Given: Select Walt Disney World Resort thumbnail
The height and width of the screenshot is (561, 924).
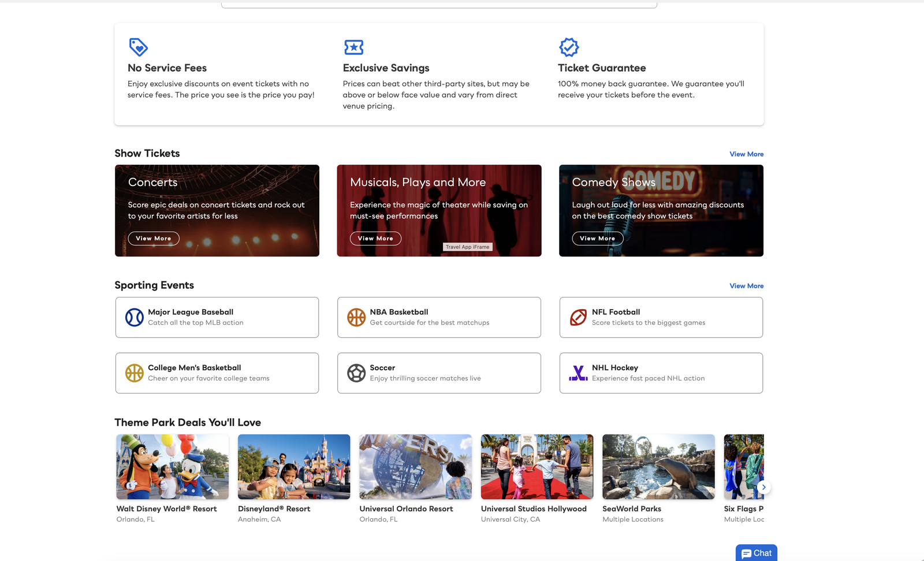Looking at the screenshot, I should pyautogui.click(x=173, y=467).
